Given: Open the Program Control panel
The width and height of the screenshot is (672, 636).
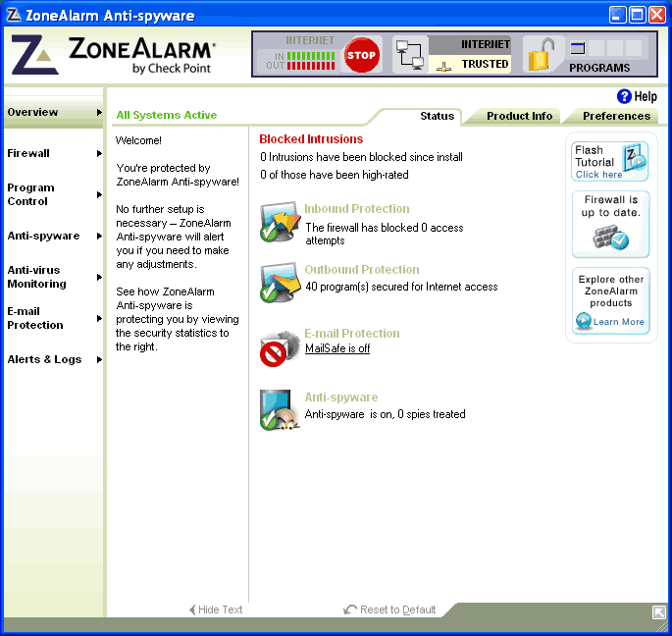Looking at the screenshot, I should click(x=30, y=194).
